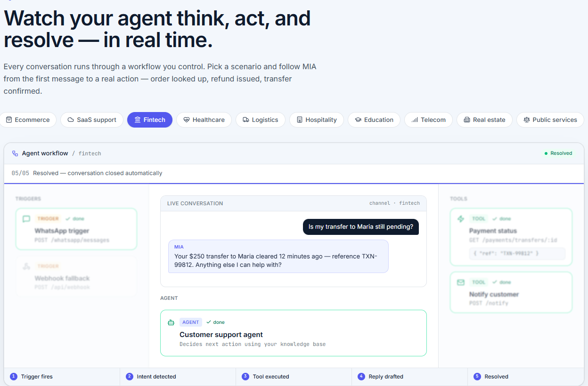Click the customer message about Maria transfer
Screen dimensions: 588x386
click(360, 227)
